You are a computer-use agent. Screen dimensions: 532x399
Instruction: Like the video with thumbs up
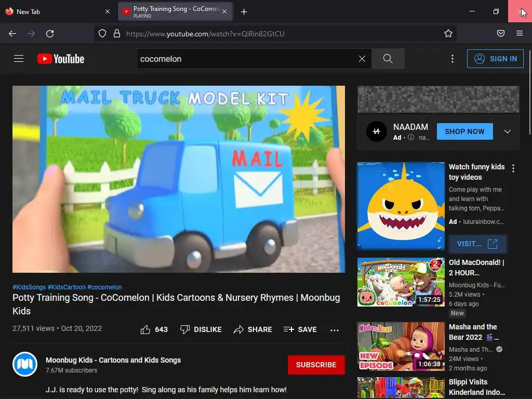click(154, 329)
